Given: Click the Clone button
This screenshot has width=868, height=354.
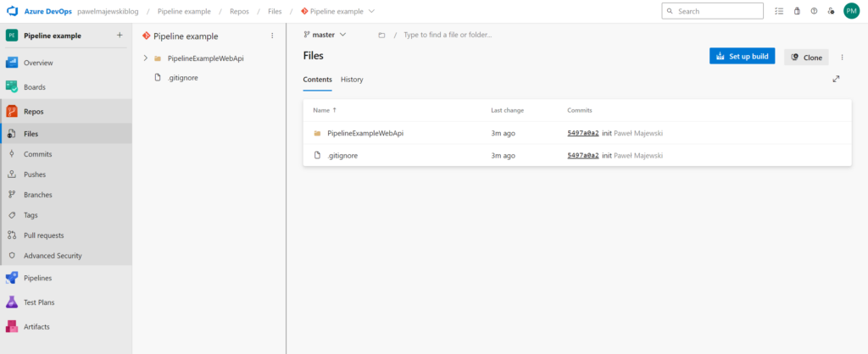Looking at the screenshot, I should (x=806, y=57).
